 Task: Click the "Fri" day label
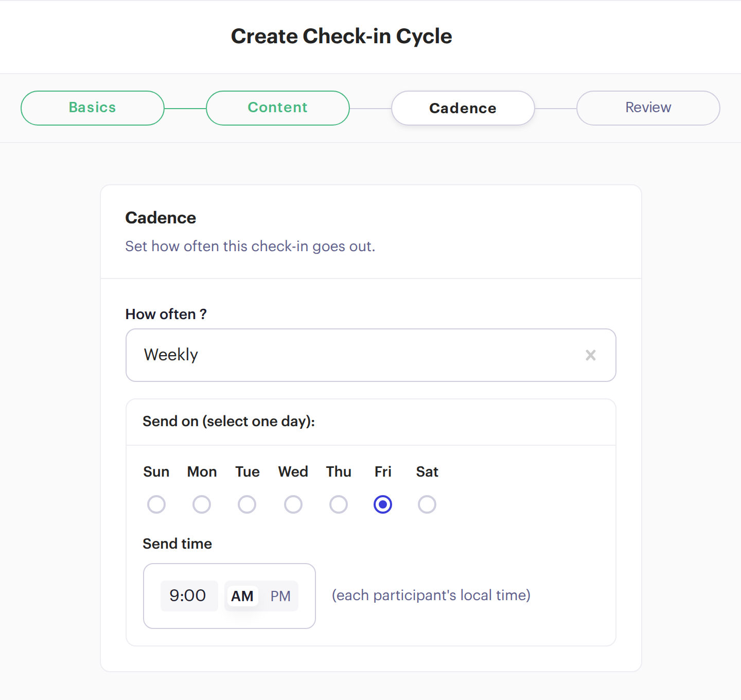coord(383,472)
